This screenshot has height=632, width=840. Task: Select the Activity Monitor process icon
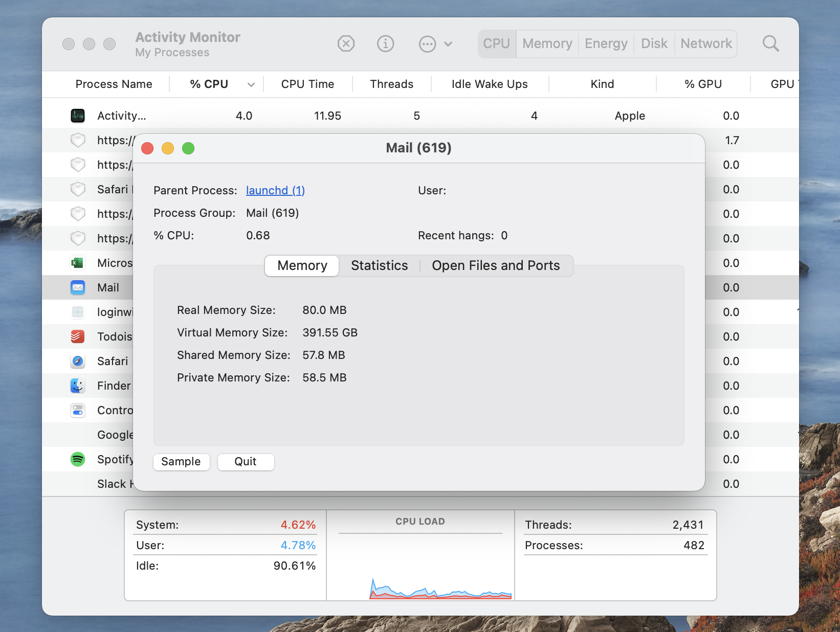click(x=78, y=116)
